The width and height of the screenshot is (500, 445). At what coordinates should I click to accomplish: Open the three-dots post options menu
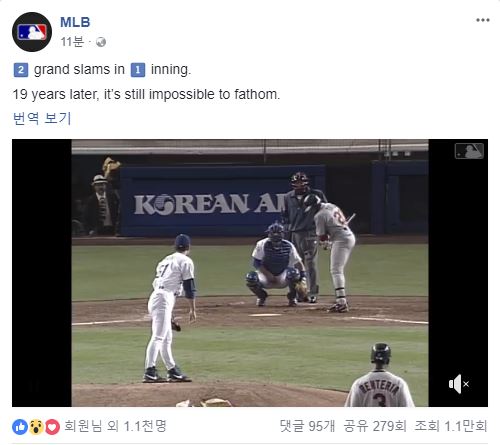pos(482,20)
